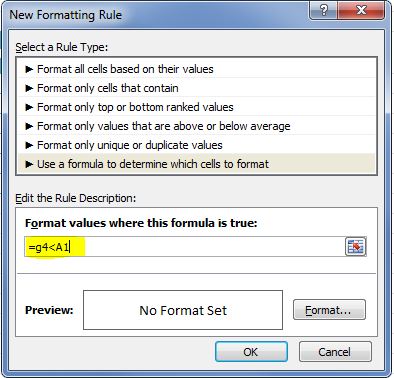Click the triangle marker beside 'Format only unique or duplicate values'
The image size is (394, 378).
29,145
